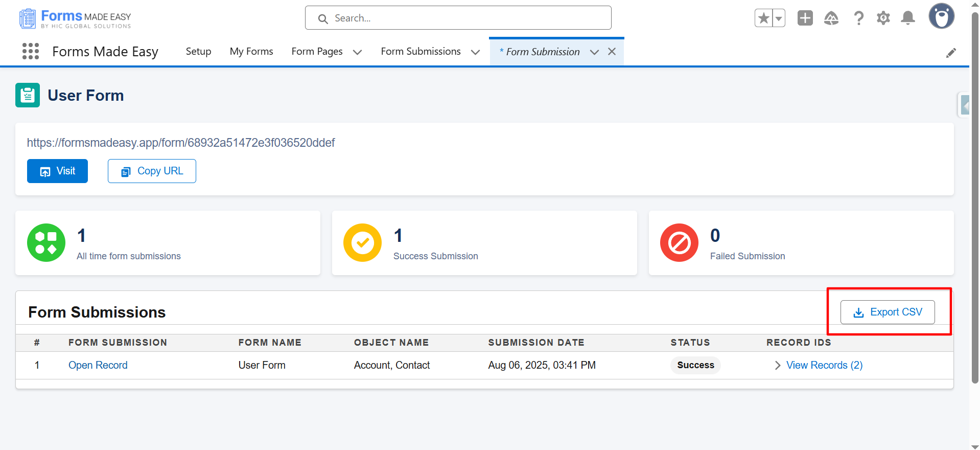The image size is (980, 450).
Task: Click the edit navigation pencil icon
Action: 951,53
